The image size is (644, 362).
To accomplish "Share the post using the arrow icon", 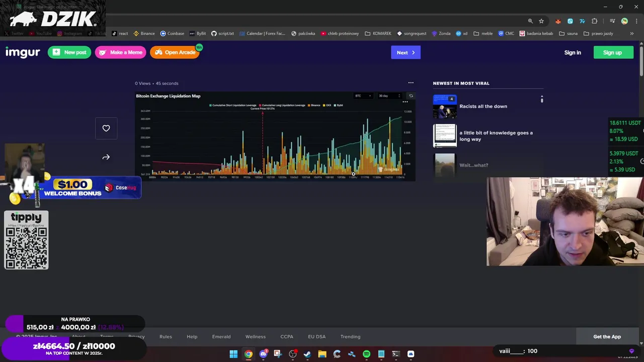I will 106,157.
